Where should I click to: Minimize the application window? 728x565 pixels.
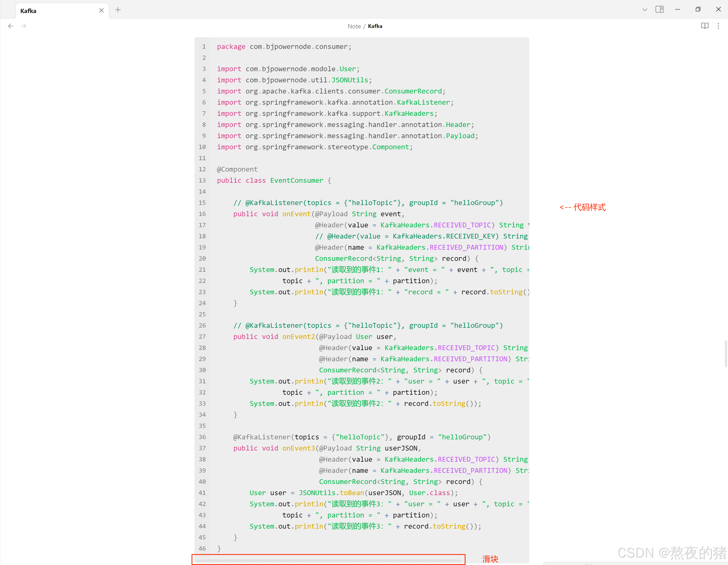coord(678,9)
